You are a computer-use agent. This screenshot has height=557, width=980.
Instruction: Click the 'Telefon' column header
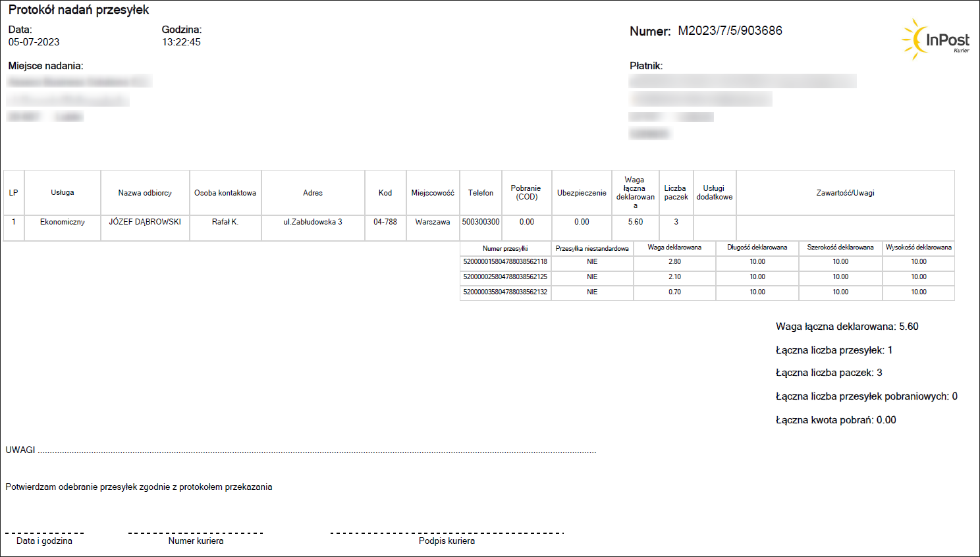point(481,193)
